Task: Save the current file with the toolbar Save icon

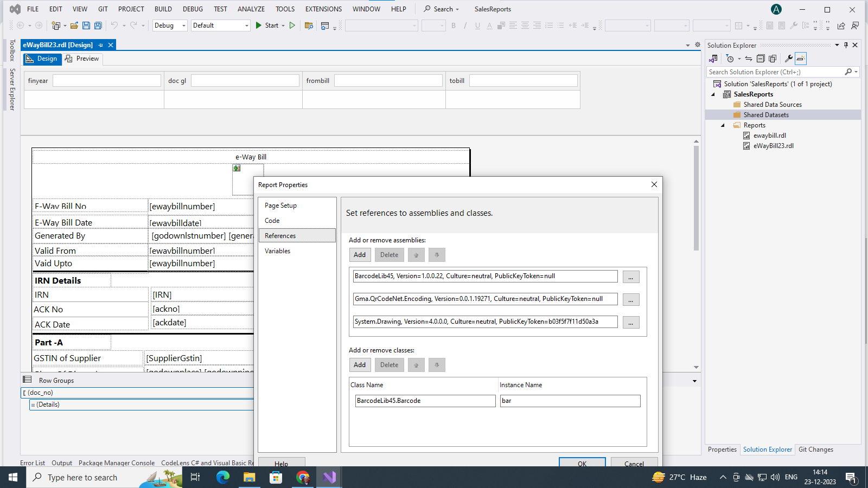Action: click(x=86, y=25)
